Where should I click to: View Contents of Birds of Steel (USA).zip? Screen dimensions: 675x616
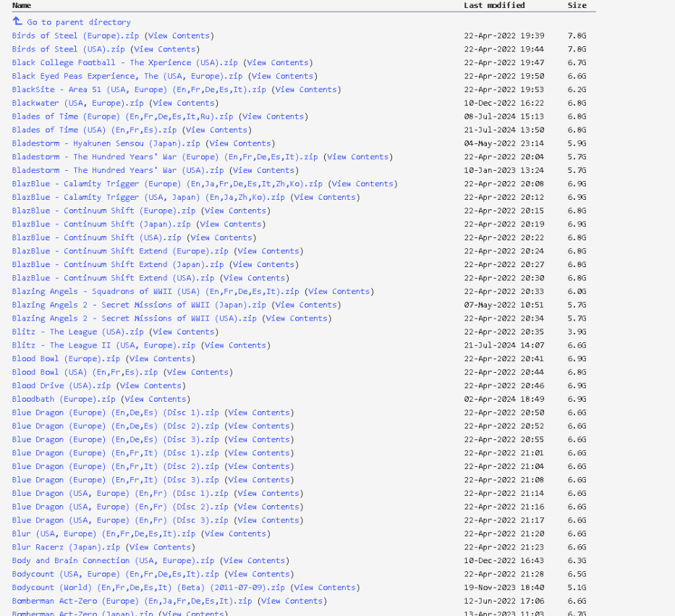tap(165, 49)
